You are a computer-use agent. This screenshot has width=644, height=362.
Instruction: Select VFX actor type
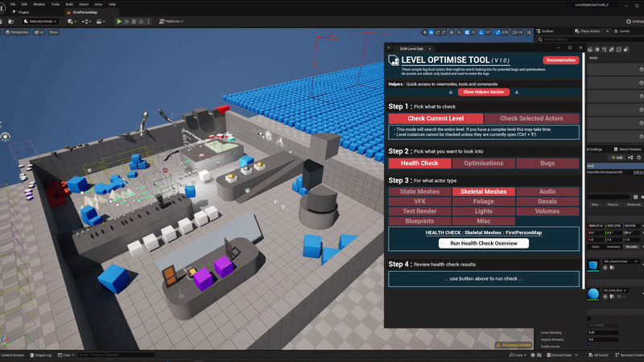[x=419, y=202]
